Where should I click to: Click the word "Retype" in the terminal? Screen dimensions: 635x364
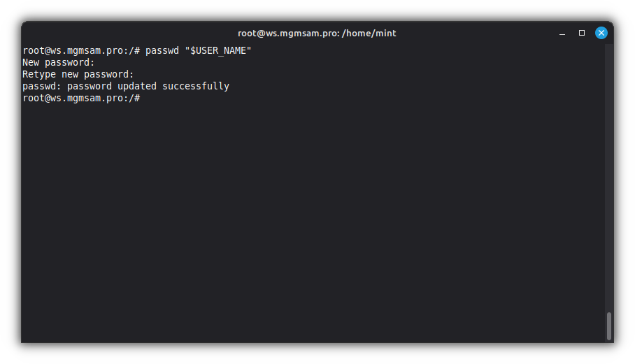pos(39,75)
